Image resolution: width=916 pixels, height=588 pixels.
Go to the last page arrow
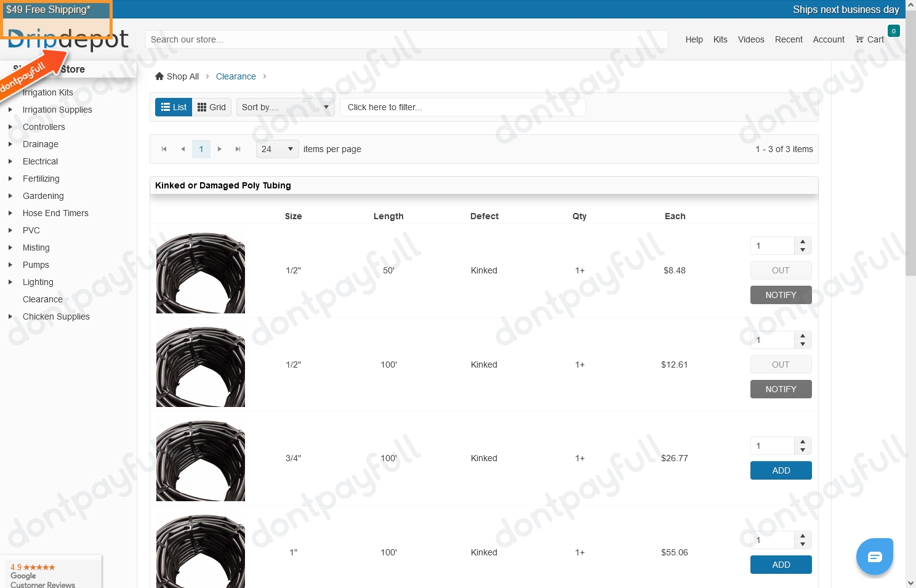tap(238, 149)
